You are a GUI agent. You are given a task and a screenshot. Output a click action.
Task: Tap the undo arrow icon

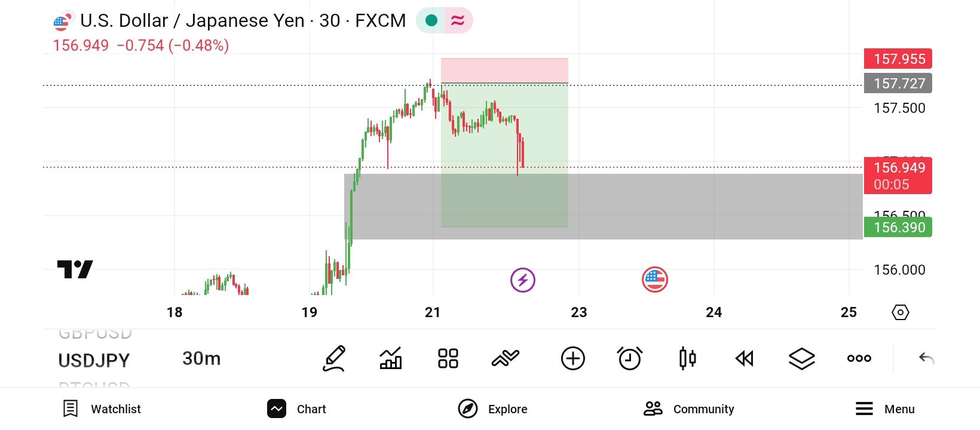(x=926, y=358)
